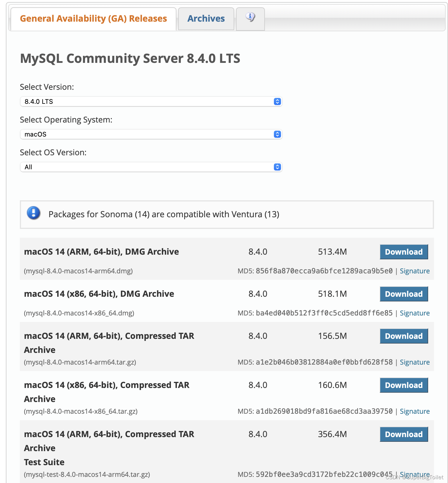Click the 'MySQL Community Server 8.4.0 LTS' heading
This screenshot has width=448, height=483.
pos(130,58)
